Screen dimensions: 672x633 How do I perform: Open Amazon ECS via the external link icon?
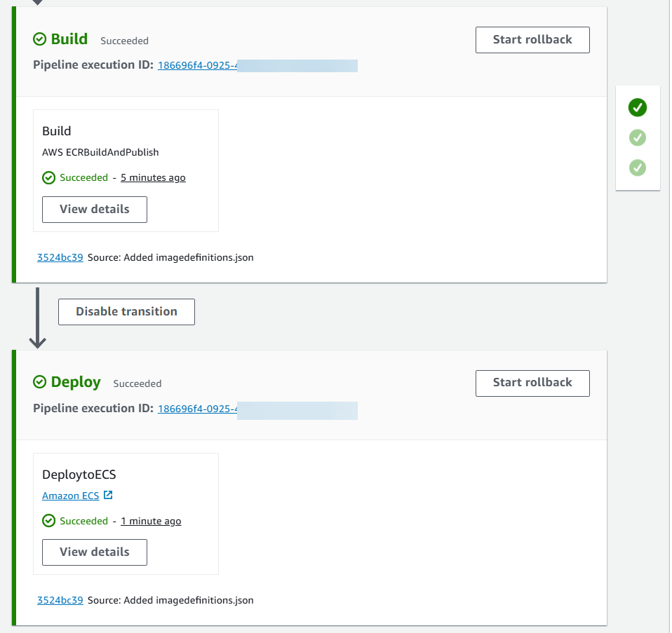tap(108, 495)
